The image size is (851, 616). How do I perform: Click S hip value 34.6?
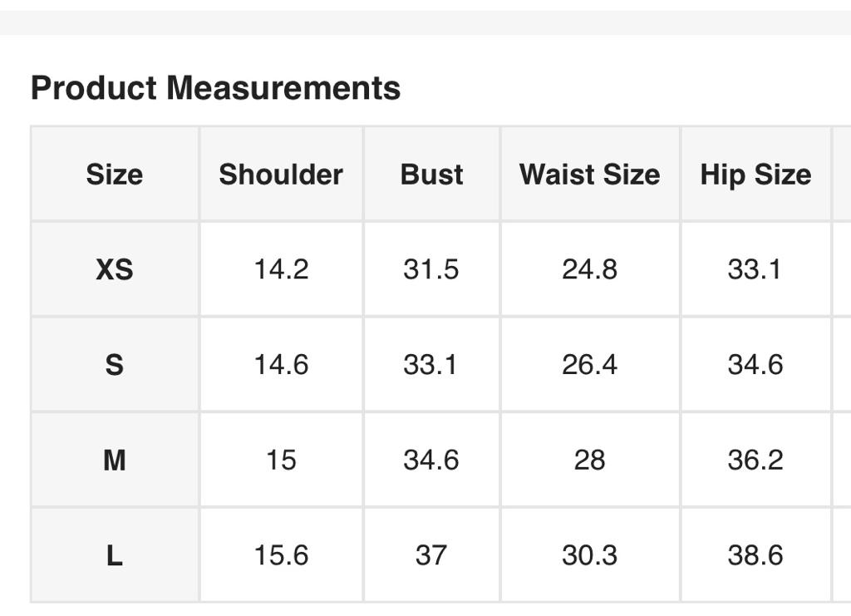tap(755, 364)
